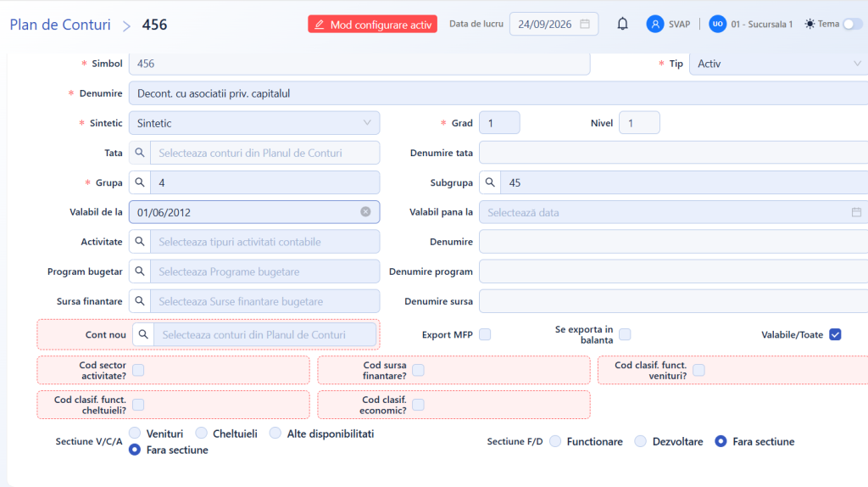The image size is (868, 487).
Task: Select Fara sectiune under Sectiune F/D
Action: coord(721,441)
